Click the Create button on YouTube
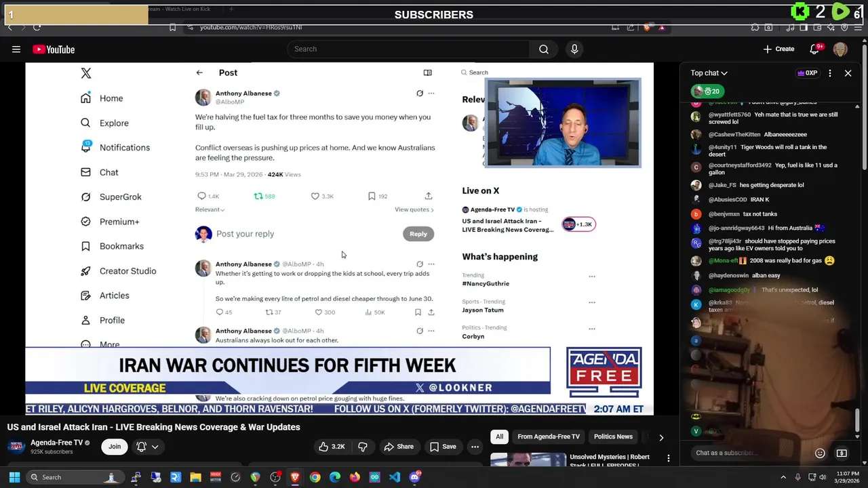The width and height of the screenshot is (868, 488). point(778,49)
